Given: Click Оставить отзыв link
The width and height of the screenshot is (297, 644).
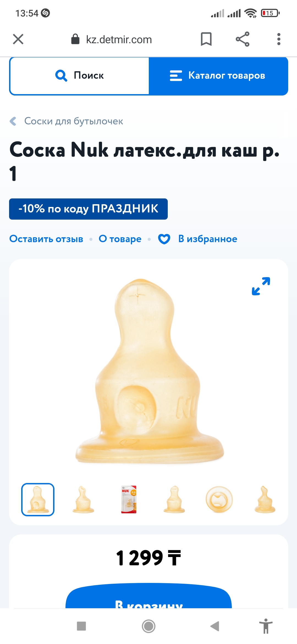Looking at the screenshot, I should (x=46, y=239).
